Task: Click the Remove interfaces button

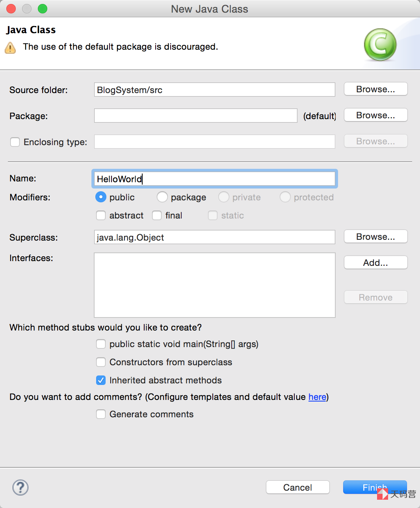Action: tap(375, 297)
